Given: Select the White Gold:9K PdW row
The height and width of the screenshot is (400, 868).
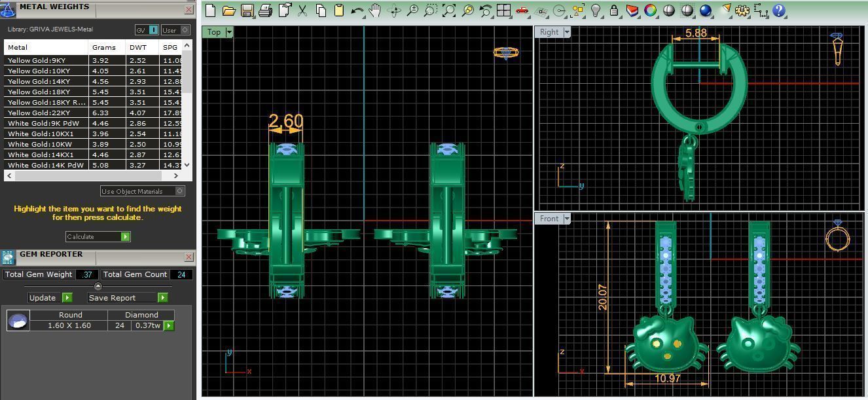Looking at the screenshot, I should click(x=94, y=123).
